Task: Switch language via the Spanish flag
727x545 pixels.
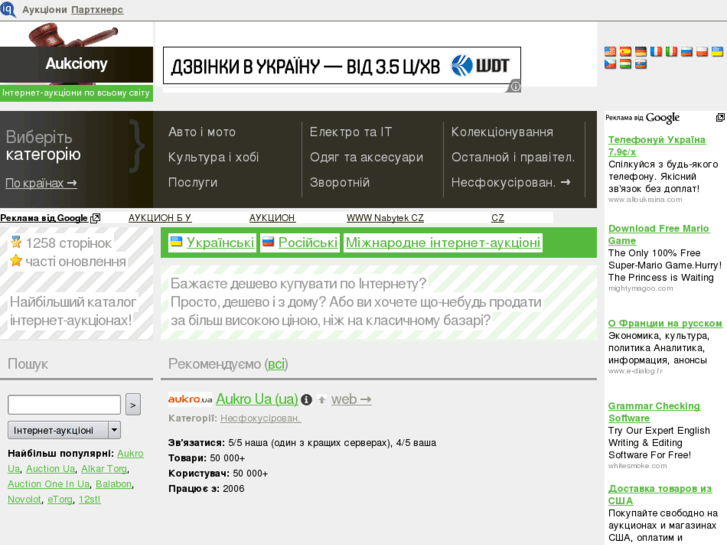Action: pos(625,51)
